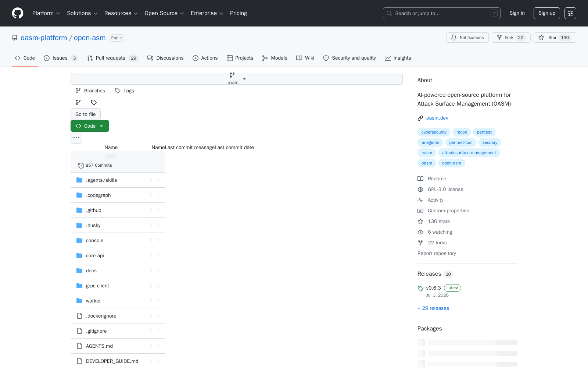This screenshot has height=368, width=588.
Task: Click the scale icon beside GPL-3.0 license
Action: point(420,190)
